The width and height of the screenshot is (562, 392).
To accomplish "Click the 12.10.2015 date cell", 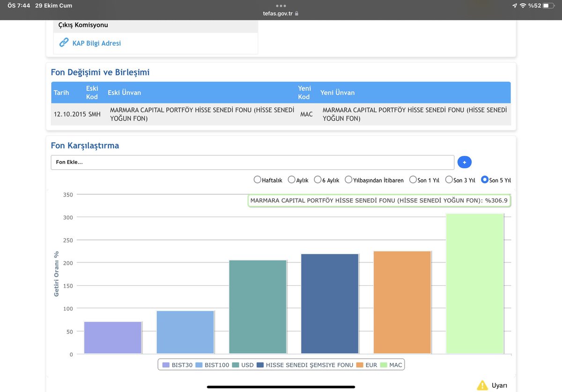I will pos(69,114).
